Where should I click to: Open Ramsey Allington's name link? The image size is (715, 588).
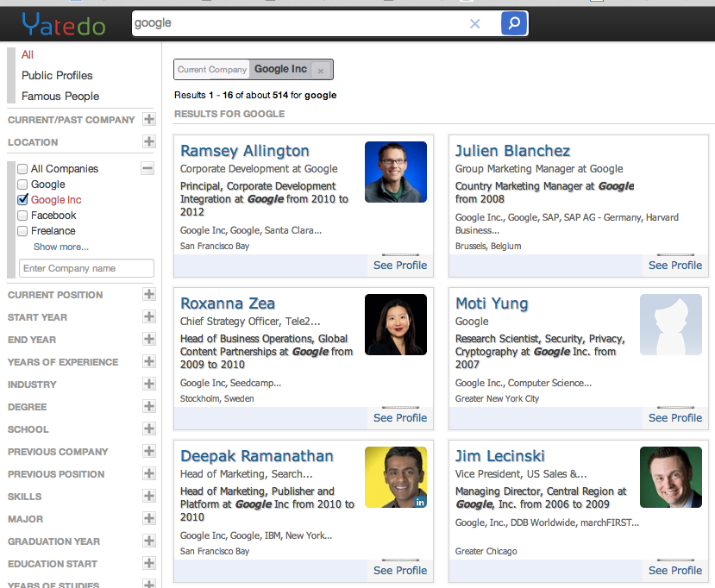[244, 151]
